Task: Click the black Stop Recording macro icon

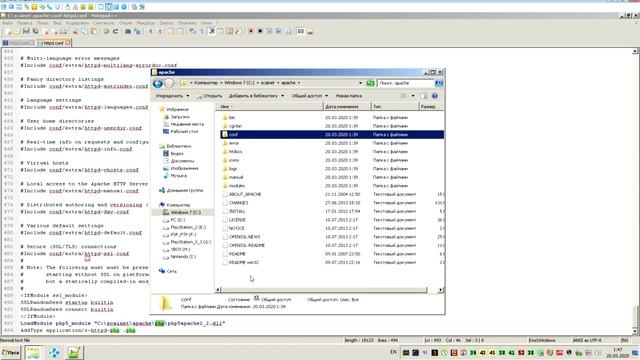Action: click(x=260, y=31)
